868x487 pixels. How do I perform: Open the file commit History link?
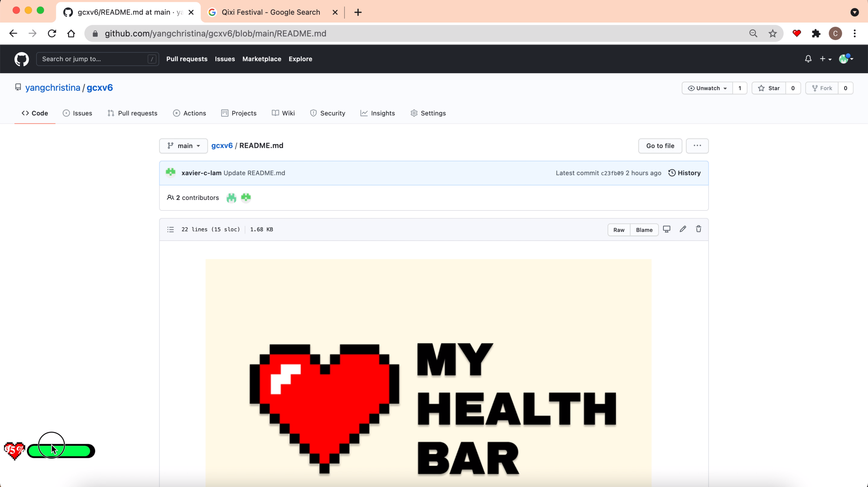click(684, 173)
